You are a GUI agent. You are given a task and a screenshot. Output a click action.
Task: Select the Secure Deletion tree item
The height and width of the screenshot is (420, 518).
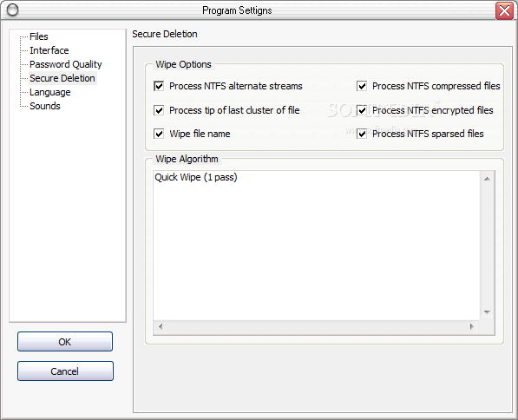click(x=62, y=78)
